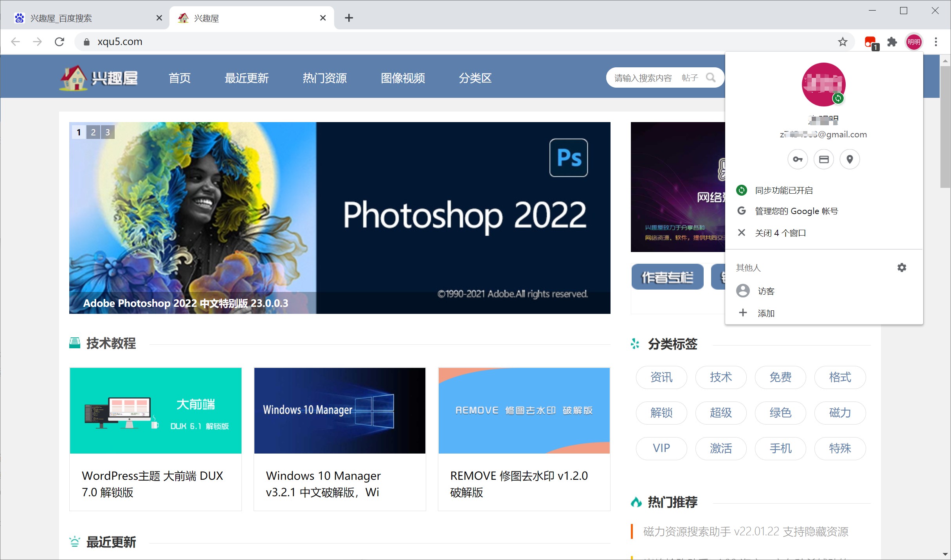This screenshot has width=951, height=560.
Task: Open the Windows 10 Manager thumbnail
Action: [340, 411]
